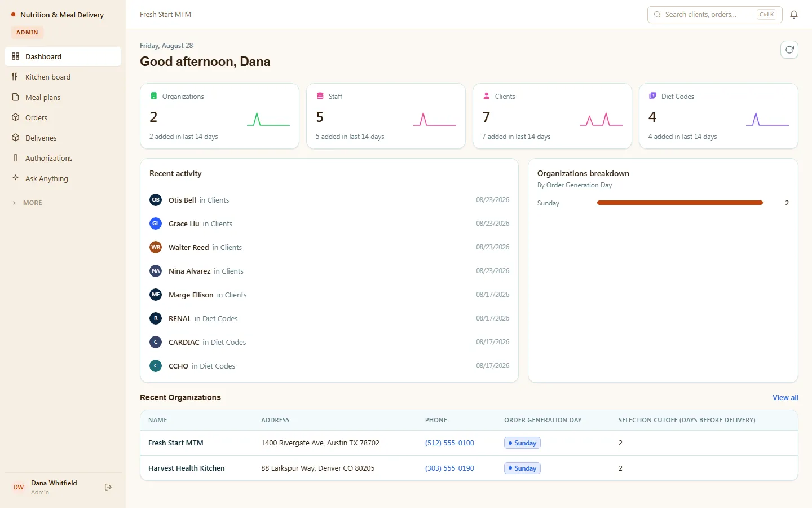This screenshot has width=812, height=508.
Task: Click the Ask Anything sparkle icon
Action: click(x=15, y=178)
